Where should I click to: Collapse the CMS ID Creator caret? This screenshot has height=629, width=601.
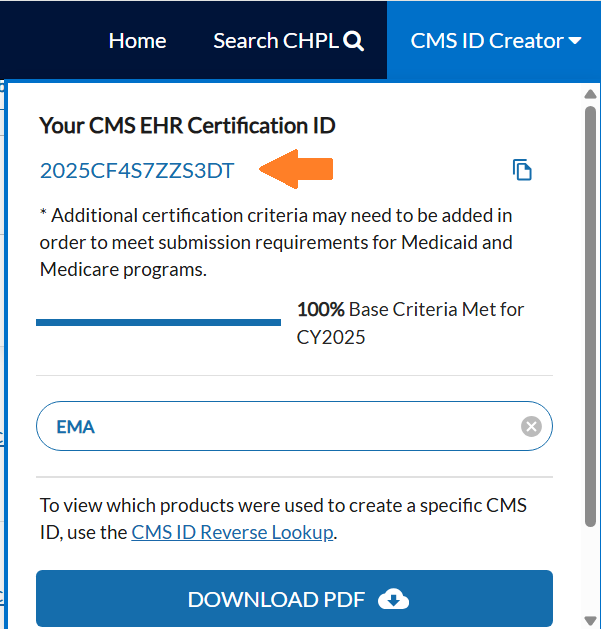pos(575,41)
